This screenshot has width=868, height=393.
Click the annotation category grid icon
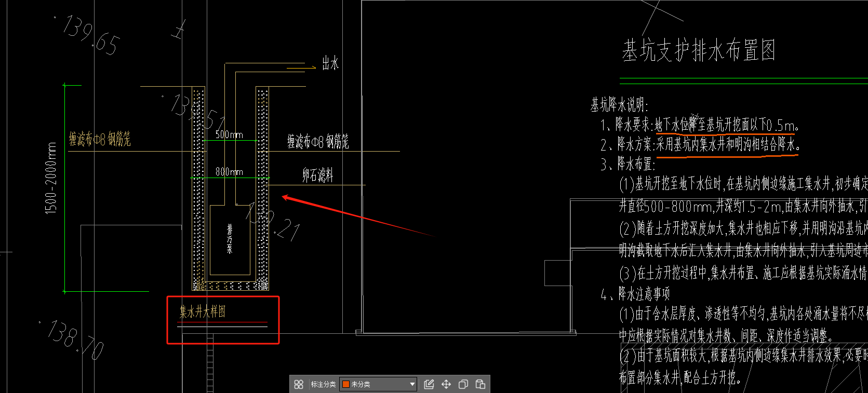[299, 384]
